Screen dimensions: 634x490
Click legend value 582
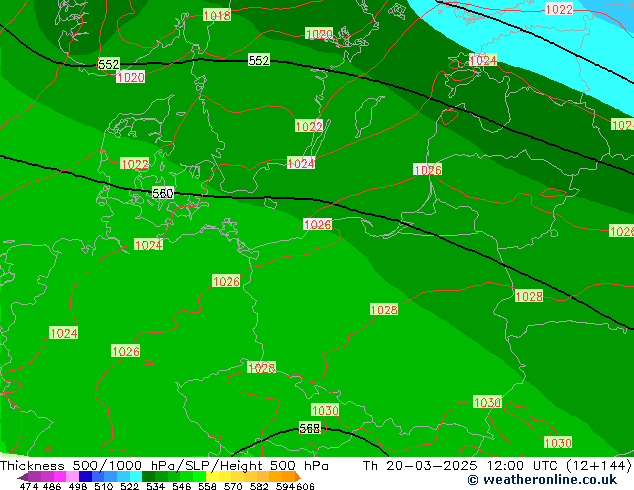point(259,486)
